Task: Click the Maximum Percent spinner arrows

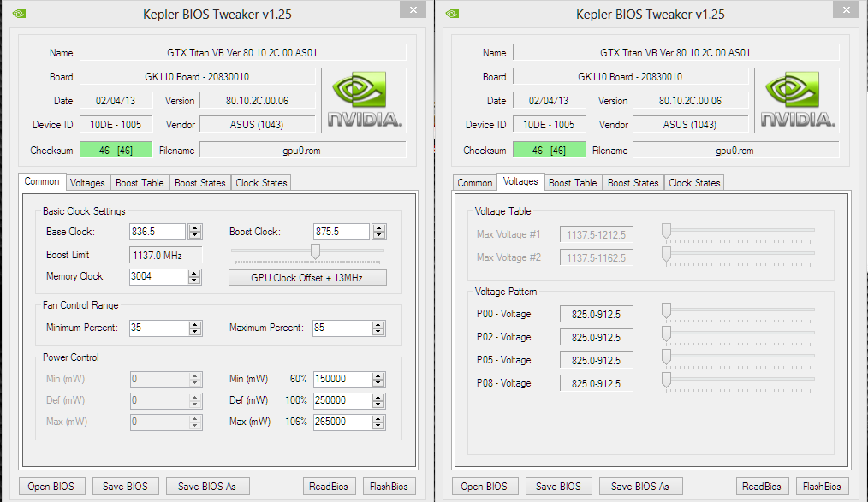Action: [x=378, y=328]
